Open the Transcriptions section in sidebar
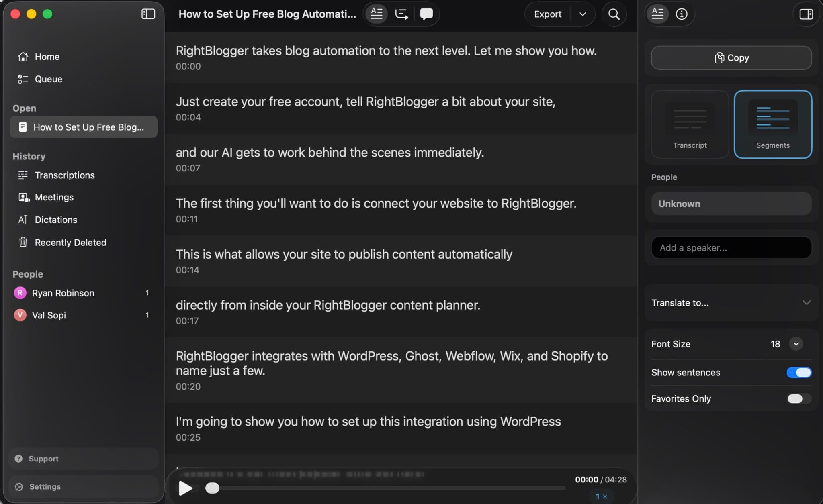Viewport: 823px width, 504px height. tap(65, 175)
